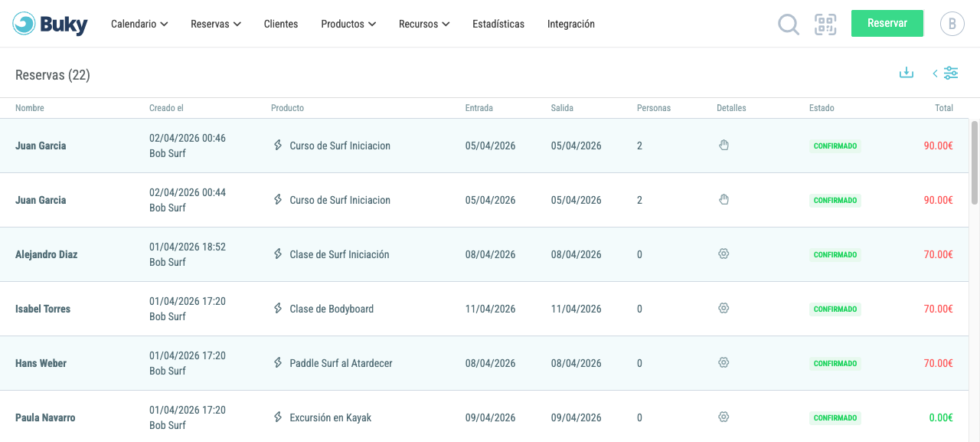
Task: Expand the Productos dropdown menu
Action: (348, 24)
